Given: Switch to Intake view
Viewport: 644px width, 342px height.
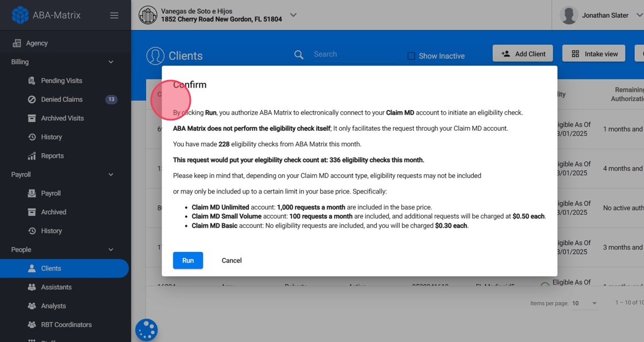Looking at the screenshot, I should point(594,54).
